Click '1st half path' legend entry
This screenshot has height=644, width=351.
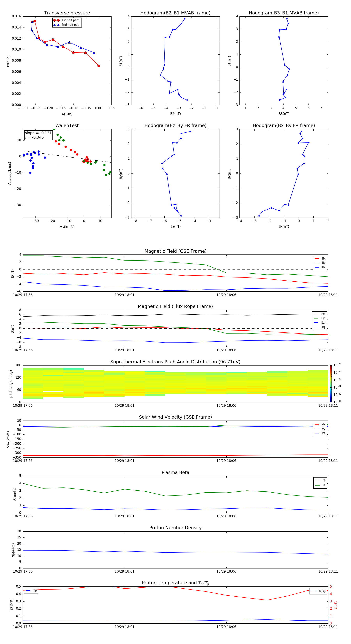(66, 20)
